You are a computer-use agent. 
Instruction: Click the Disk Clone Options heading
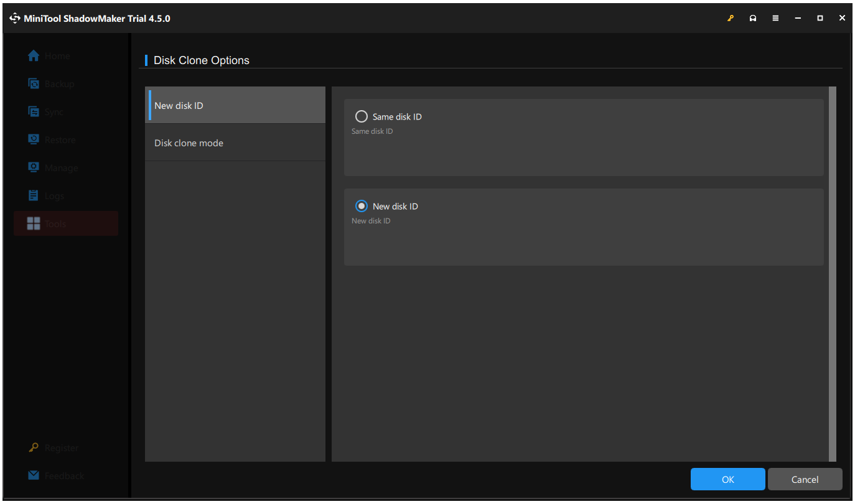point(202,60)
